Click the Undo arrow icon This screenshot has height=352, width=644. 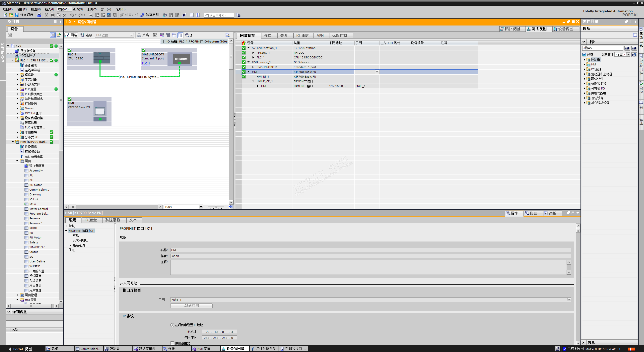pos(72,15)
